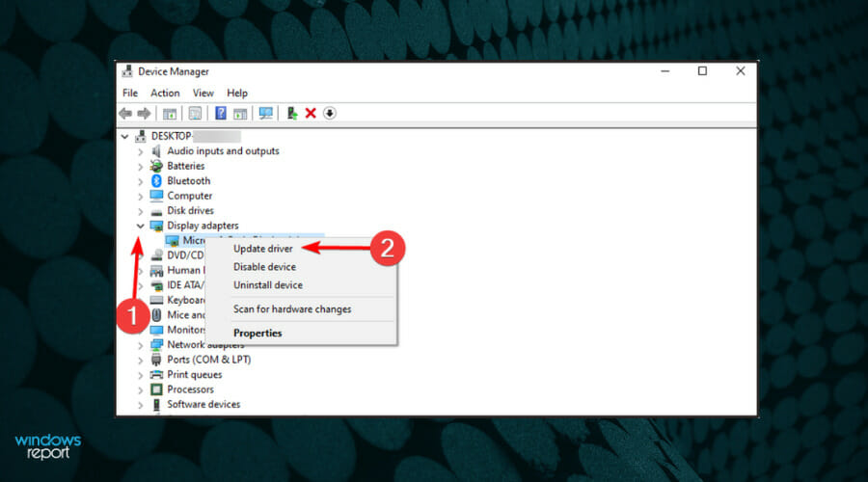This screenshot has height=482, width=868.
Task: Click the Display adapters icon
Action: point(156,226)
